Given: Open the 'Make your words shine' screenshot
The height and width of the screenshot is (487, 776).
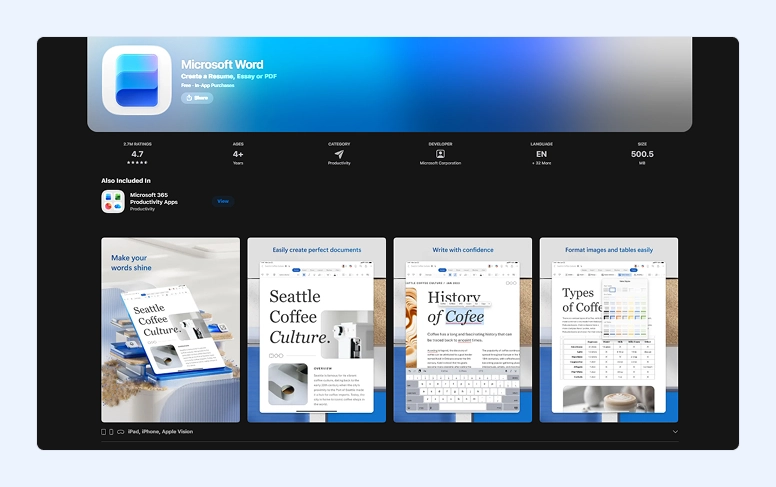Looking at the screenshot, I should (x=171, y=330).
